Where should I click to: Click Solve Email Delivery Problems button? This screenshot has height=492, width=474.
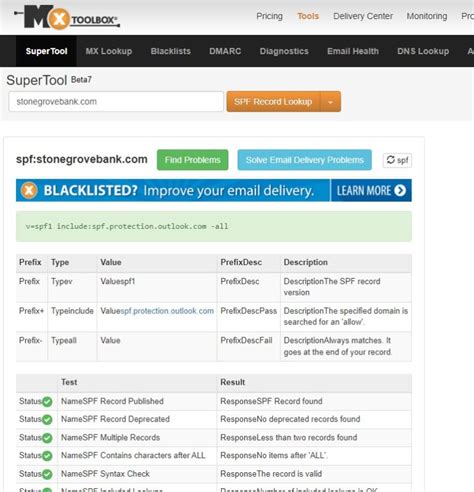(305, 160)
